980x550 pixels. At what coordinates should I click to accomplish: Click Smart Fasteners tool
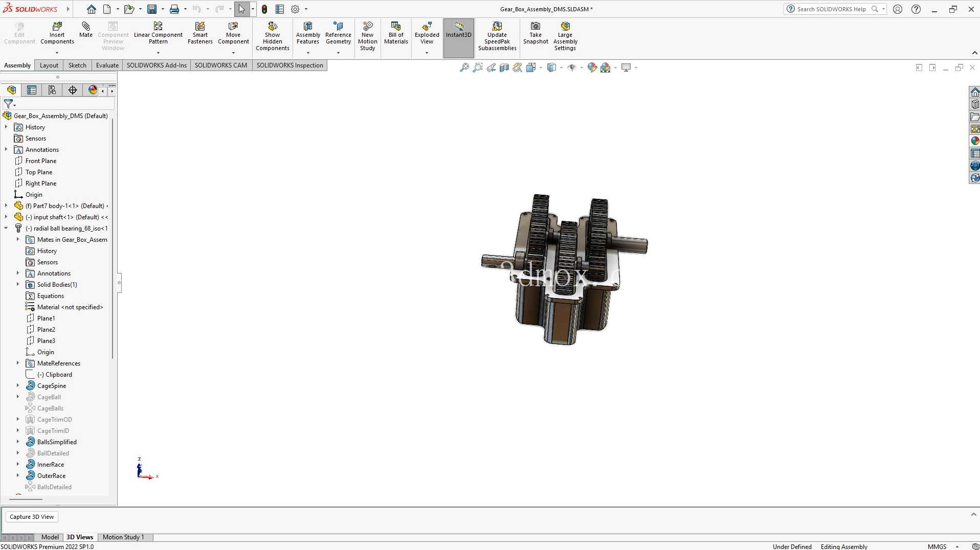200,33
